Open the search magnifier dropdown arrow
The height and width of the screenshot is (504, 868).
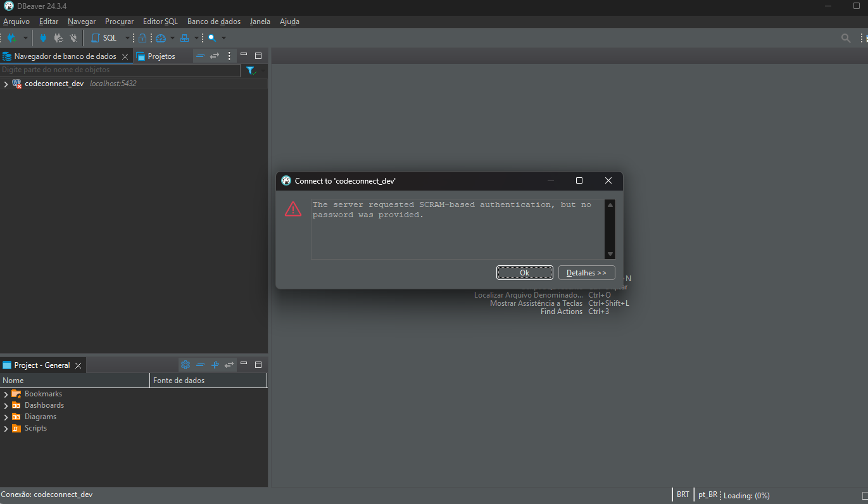[223, 38]
